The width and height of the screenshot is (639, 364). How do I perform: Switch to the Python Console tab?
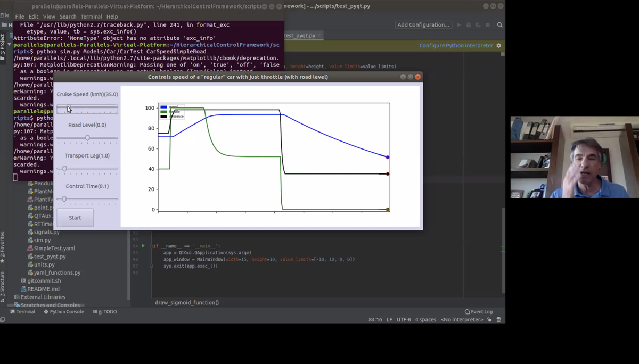[x=64, y=312]
